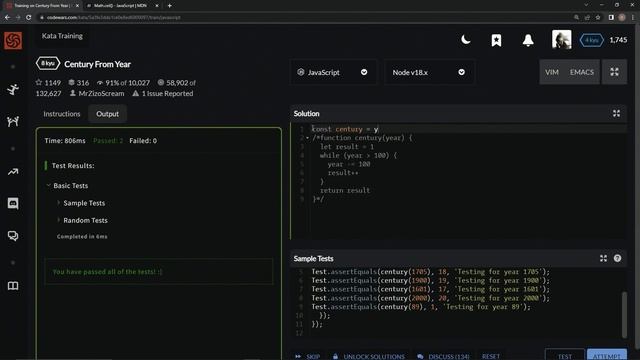Submit with the ATTEMPT button

(x=607, y=355)
